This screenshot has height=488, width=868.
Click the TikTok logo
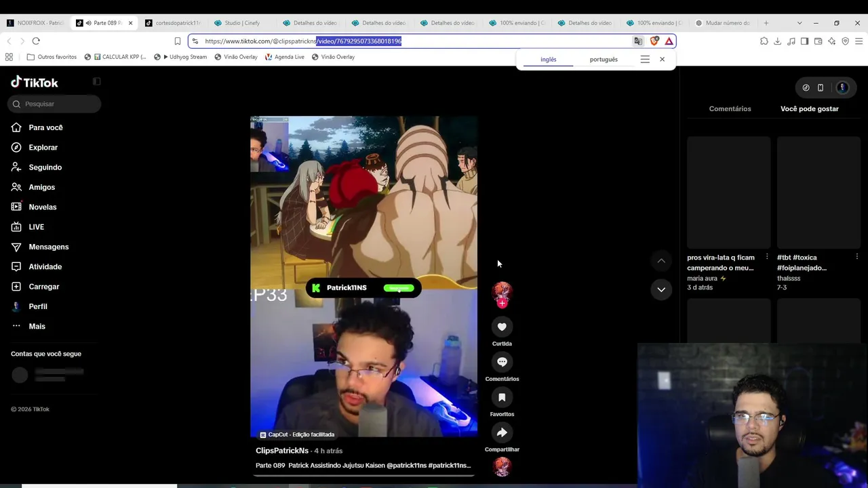[x=35, y=83]
